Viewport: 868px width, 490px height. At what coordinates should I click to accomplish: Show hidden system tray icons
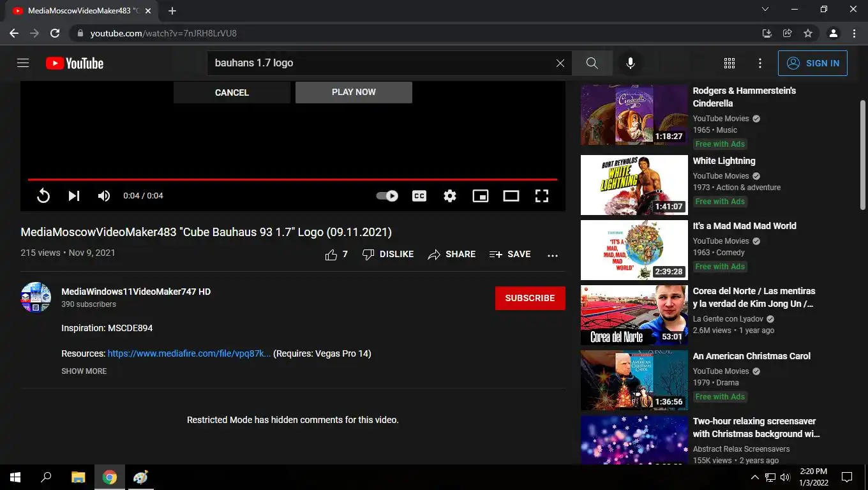pos(755,477)
